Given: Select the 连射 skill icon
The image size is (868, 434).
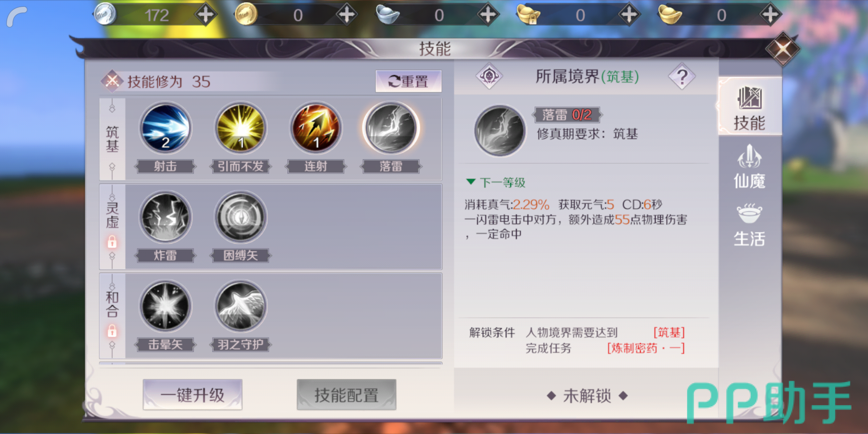Looking at the screenshot, I should pos(316,129).
